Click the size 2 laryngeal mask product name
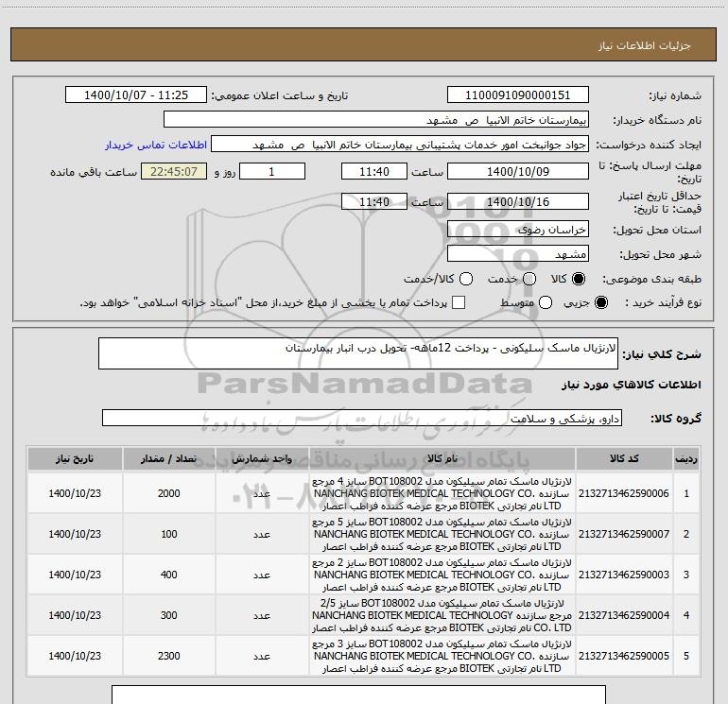 point(442,575)
